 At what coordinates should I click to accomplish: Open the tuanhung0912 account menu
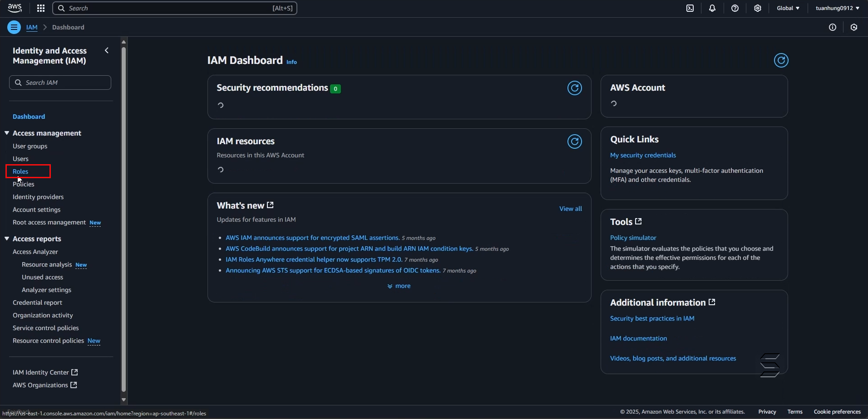click(838, 8)
